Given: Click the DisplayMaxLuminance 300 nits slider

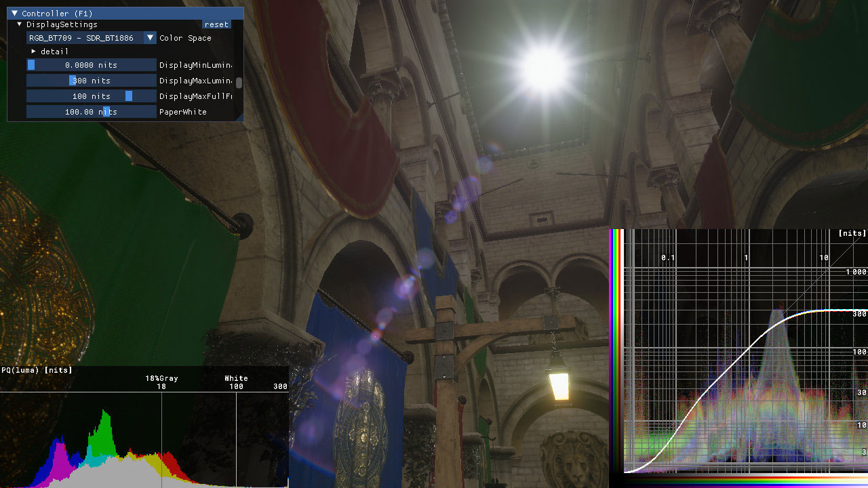Looking at the screenshot, I should click(x=92, y=81).
